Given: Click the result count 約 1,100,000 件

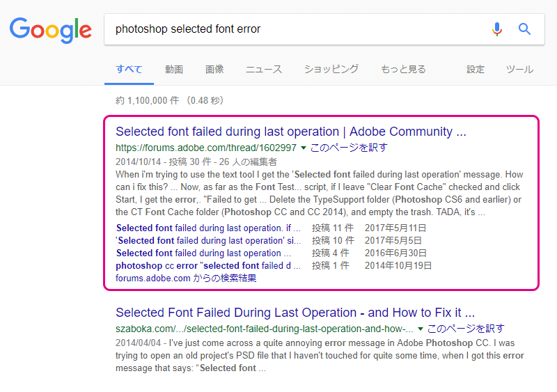Looking at the screenshot, I should tap(147, 100).
